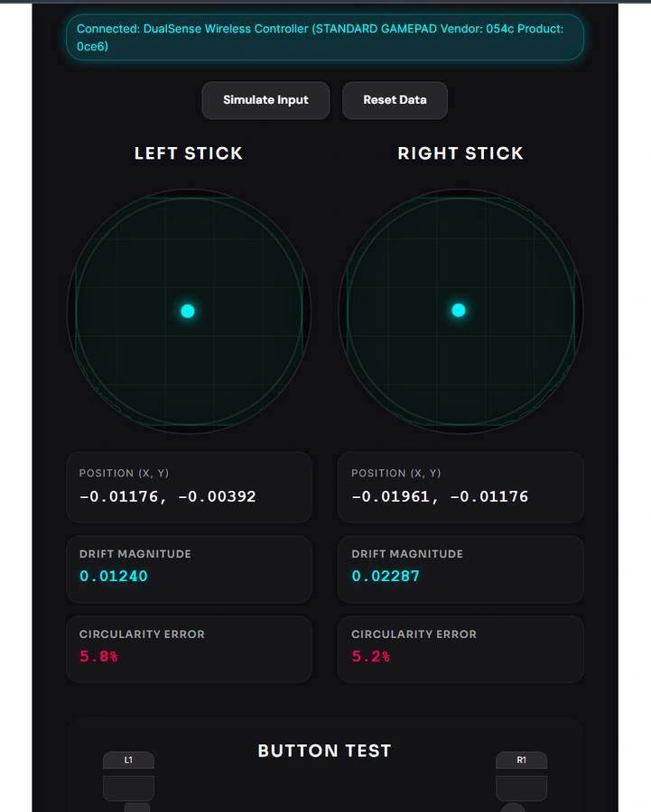Select the R1 button indicator
Viewport: 651px width, 812px height.
tap(521, 761)
